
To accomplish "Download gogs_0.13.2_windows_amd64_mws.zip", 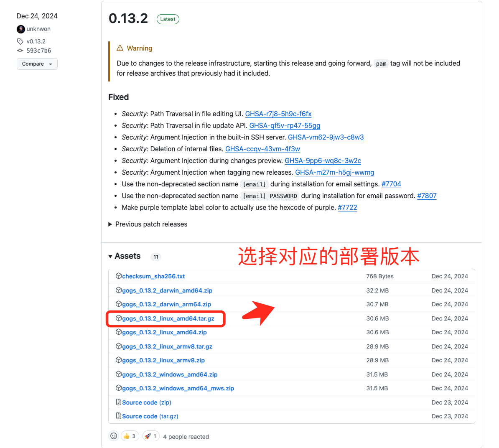I will point(178,388).
